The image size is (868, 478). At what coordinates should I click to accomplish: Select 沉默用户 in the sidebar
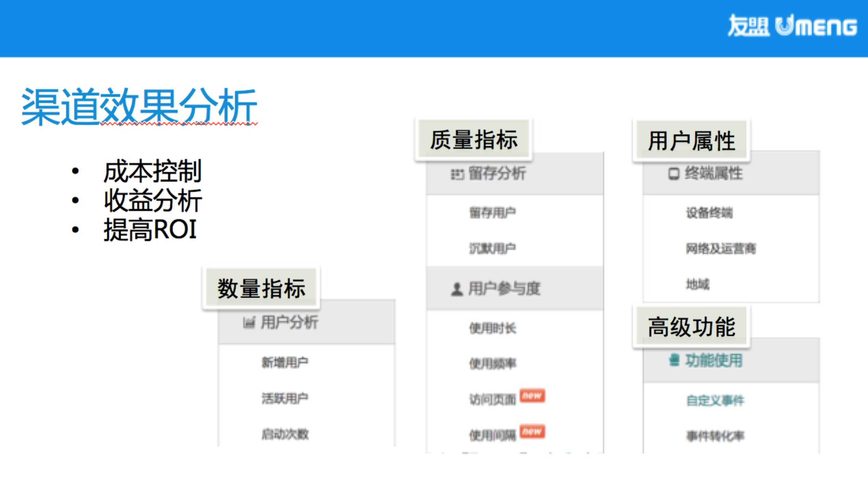tap(492, 249)
